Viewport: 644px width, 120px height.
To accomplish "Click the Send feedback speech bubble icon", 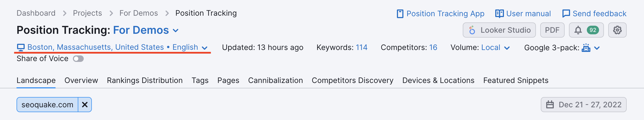I will [566, 14].
